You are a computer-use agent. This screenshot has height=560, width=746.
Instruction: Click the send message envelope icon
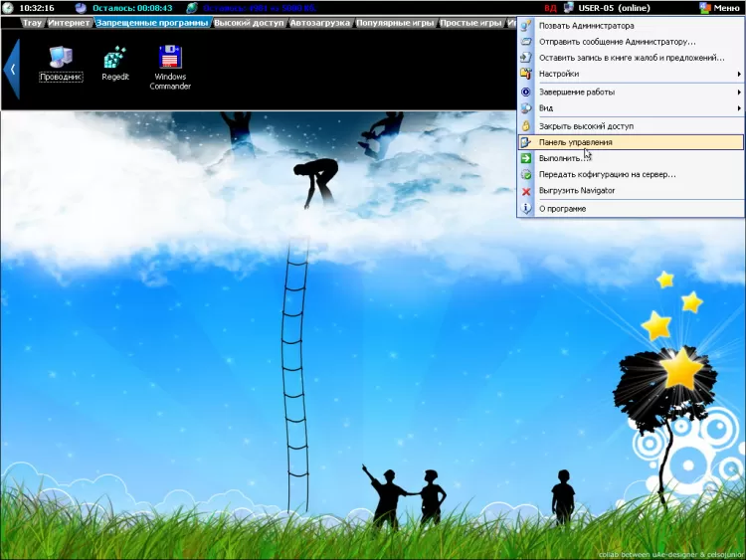tap(526, 42)
